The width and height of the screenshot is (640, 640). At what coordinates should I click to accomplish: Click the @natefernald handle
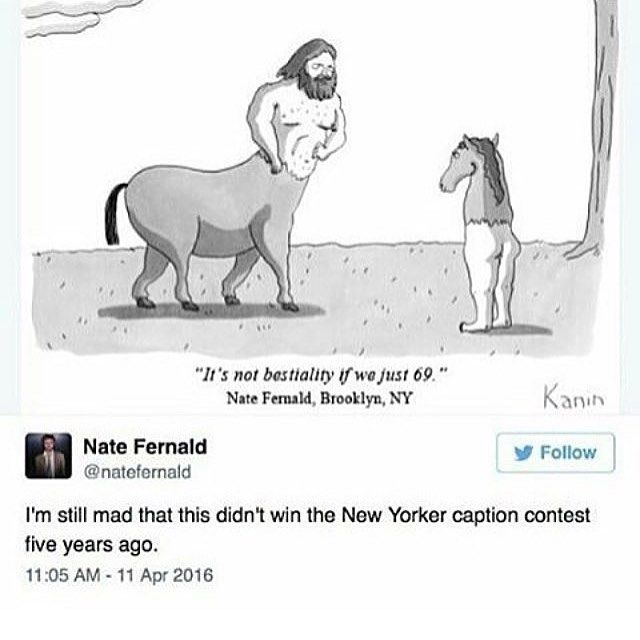coord(137,472)
